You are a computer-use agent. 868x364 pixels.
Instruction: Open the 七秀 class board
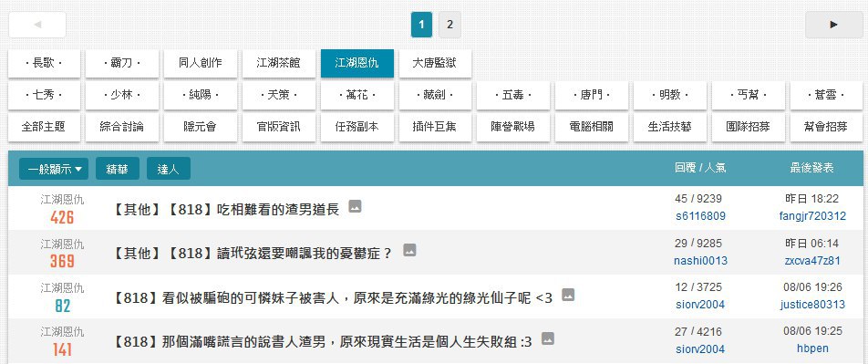click(x=44, y=95)
